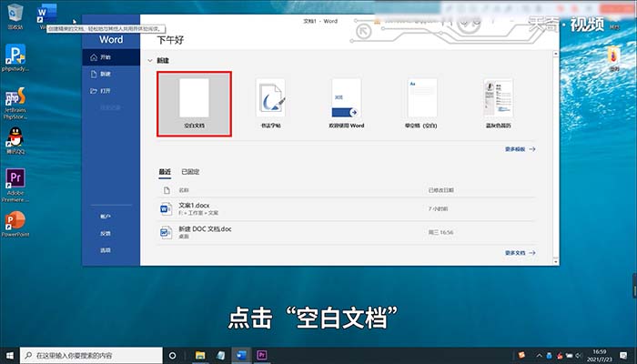
Task: Click the scrollbar down arrow in Word
Action: (x=556, y=262)
